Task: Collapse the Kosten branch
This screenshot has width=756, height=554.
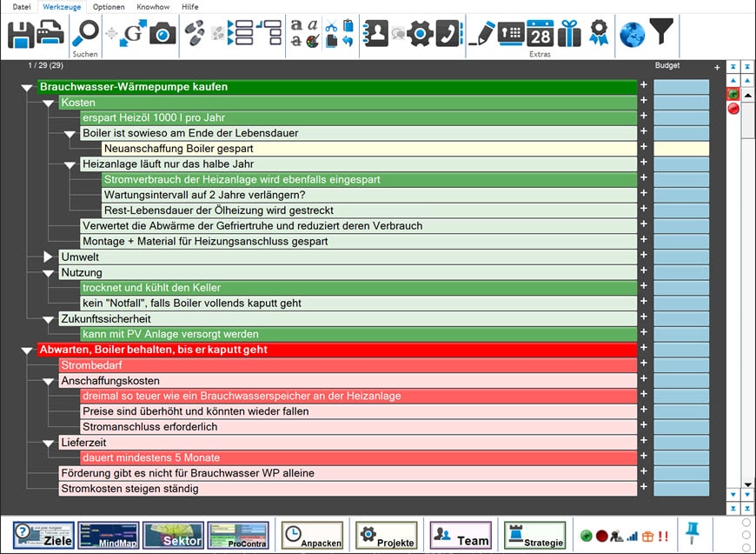Action: (49, 103)
